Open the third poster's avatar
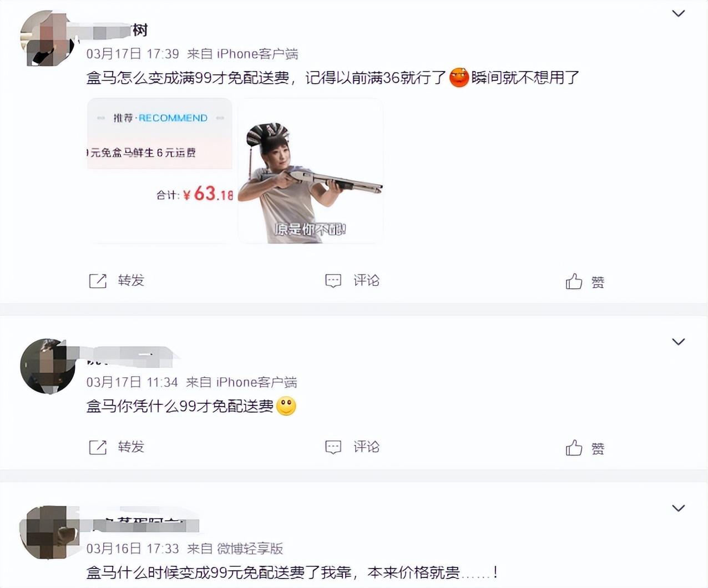708x588 pixels. 47,533
